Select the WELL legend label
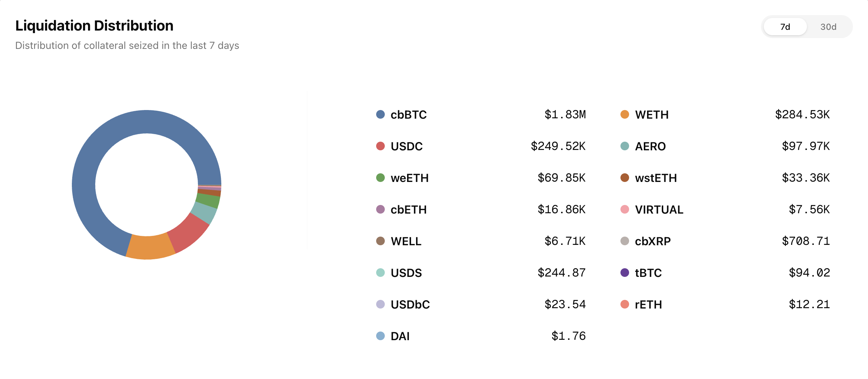The image size is (868, 379). [406, 241]
